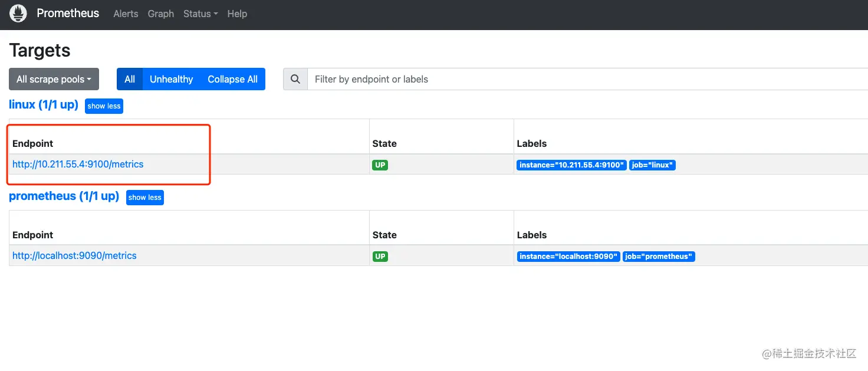Click the instance="10.211.55.4:9100" label badge
The height and width of the screenshot is (371, 868).
point(571,165)
